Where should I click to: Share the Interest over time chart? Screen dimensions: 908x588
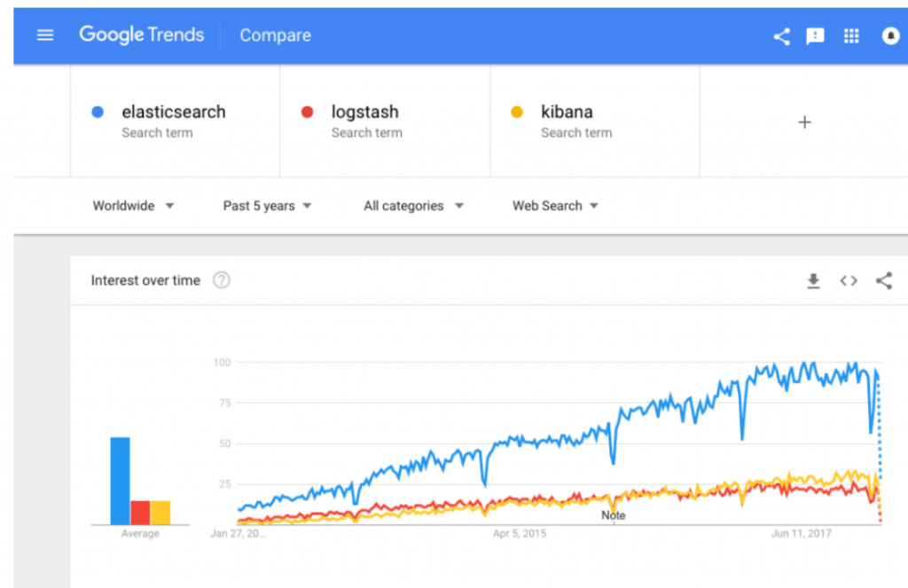tap(883, 281)
